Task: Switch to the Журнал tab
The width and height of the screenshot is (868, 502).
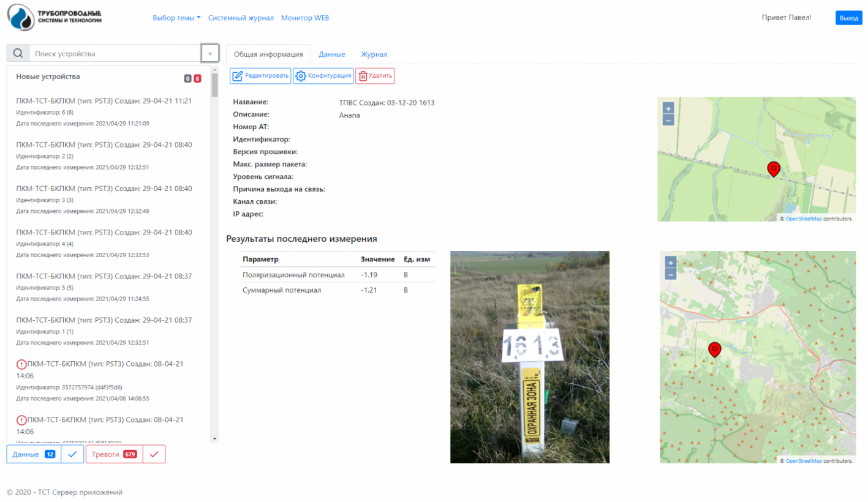Action: (374, 54)
